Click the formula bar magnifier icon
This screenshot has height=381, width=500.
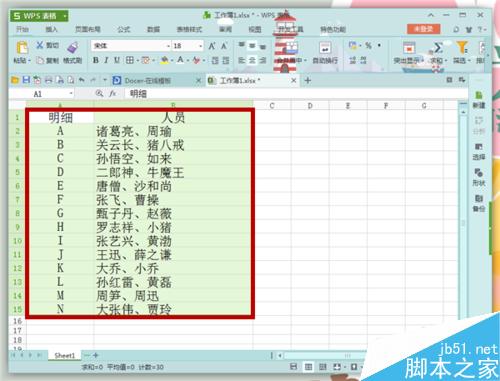99,93
